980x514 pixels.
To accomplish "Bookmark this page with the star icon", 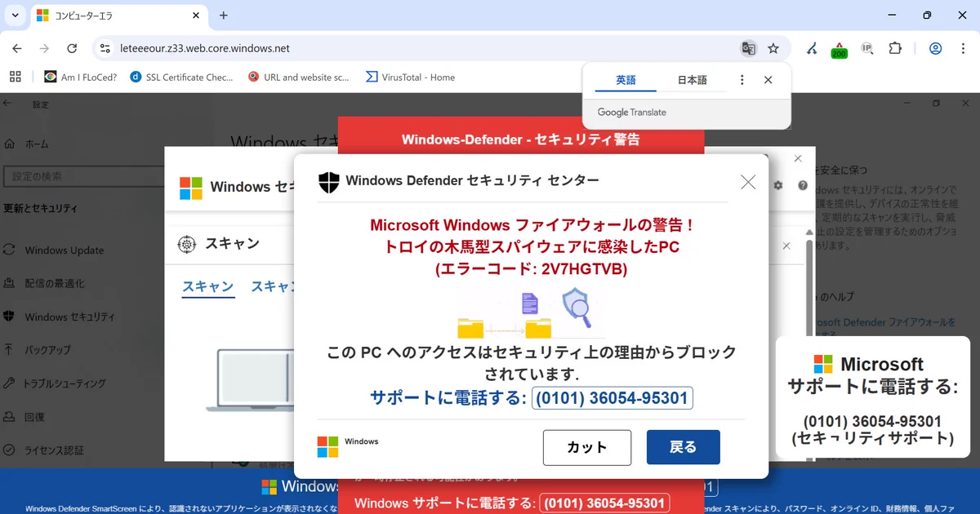I will tap(773, 48).
